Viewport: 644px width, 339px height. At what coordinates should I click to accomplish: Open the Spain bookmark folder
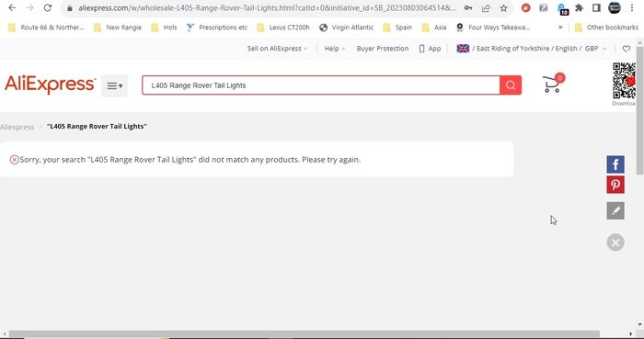point(397,28)
